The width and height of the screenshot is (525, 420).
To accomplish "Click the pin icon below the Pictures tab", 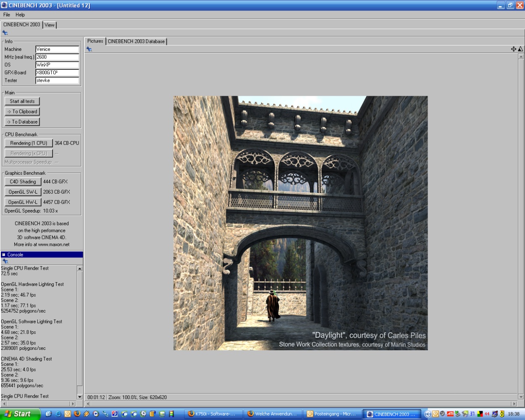I will pyautogui.click(x=89, y=49).
